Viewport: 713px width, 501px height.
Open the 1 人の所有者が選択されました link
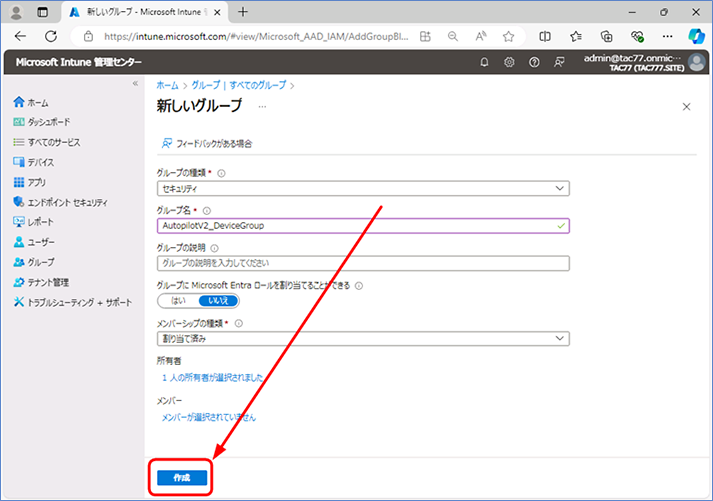coord(212,377)
